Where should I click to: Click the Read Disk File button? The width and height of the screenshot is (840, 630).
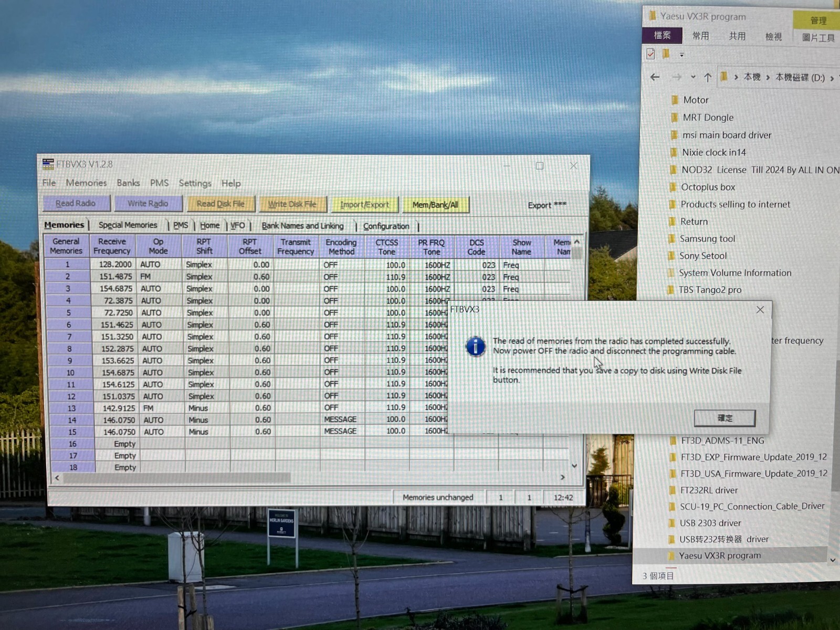[x=220, y=204]
